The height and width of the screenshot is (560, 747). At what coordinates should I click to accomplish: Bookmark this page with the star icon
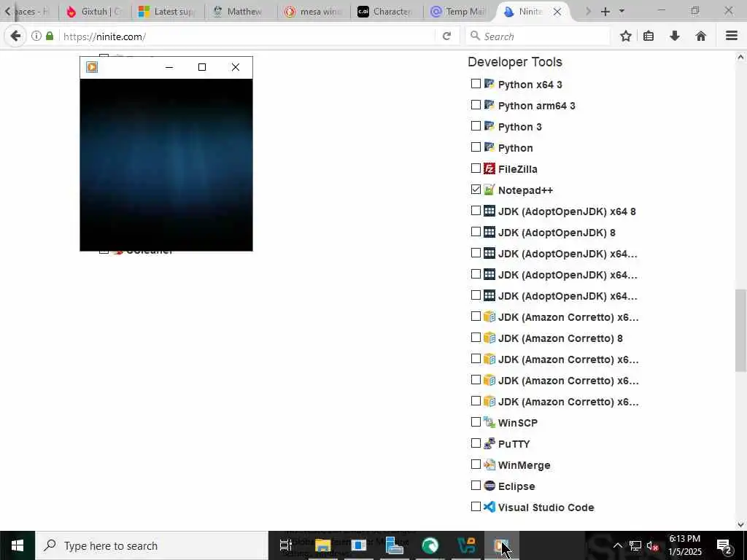click(625, 36)
